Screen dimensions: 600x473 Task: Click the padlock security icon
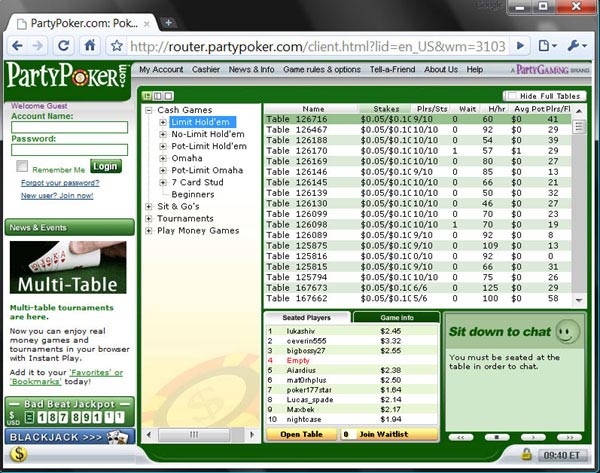(x=527, y=454)
